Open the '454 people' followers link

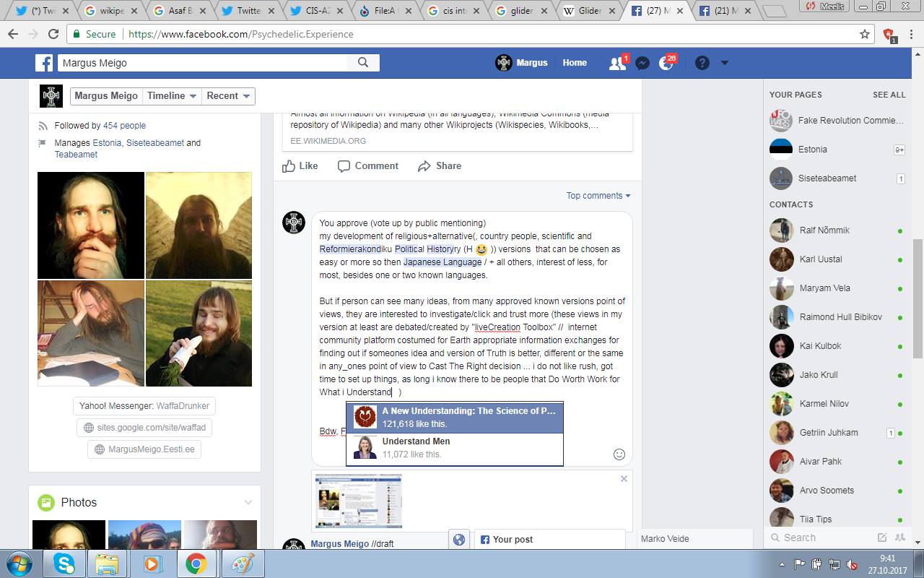coord(124,126)
